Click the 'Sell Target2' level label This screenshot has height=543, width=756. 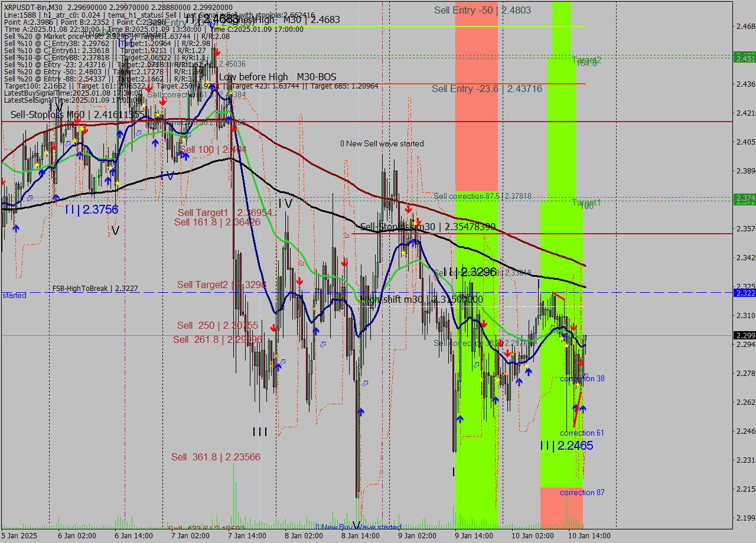[221, 284]
